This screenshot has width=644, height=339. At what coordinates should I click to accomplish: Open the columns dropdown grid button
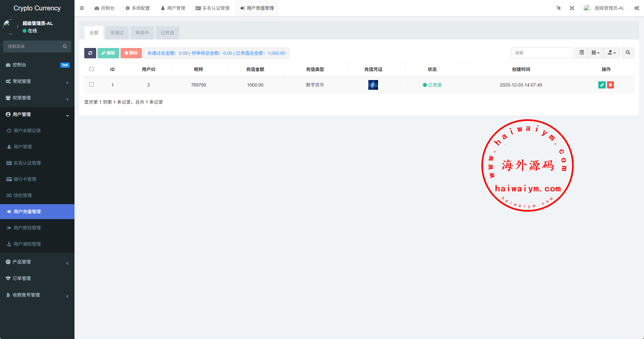point(595,53)
